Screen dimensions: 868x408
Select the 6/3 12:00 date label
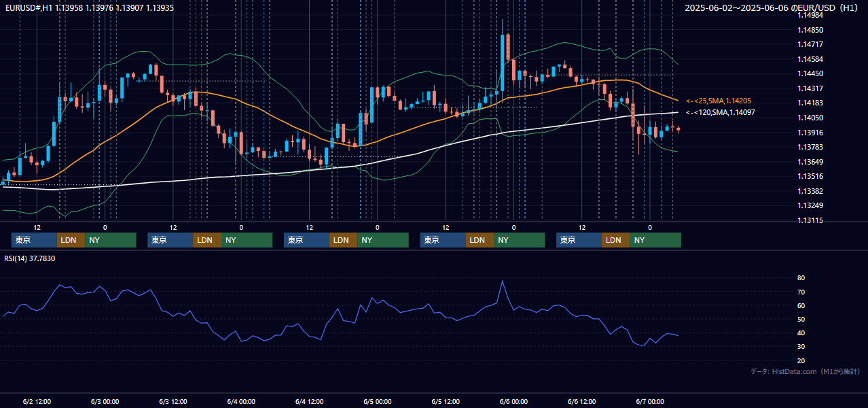[173, 401]
